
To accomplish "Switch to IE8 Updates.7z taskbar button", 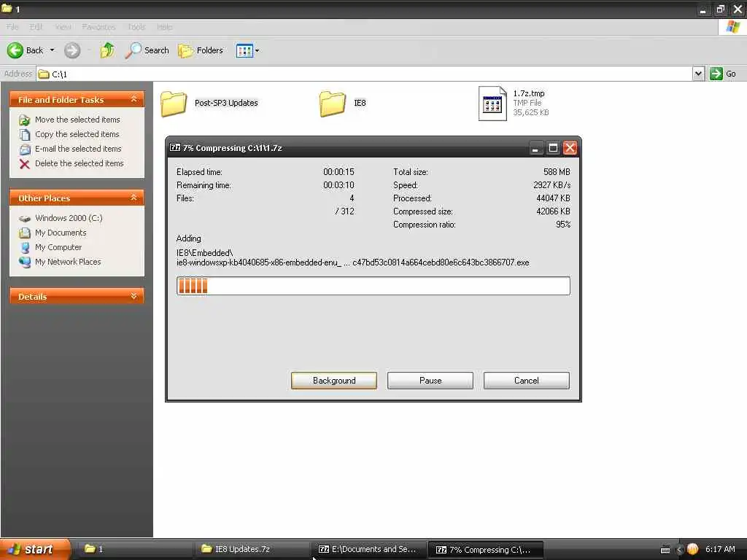I will [x=252, y=549].
